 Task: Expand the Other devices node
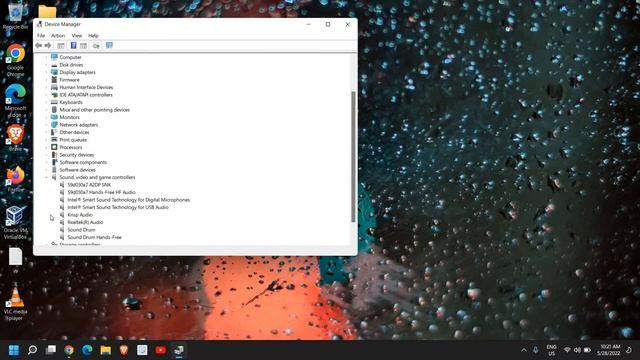(x=47, y=132)
